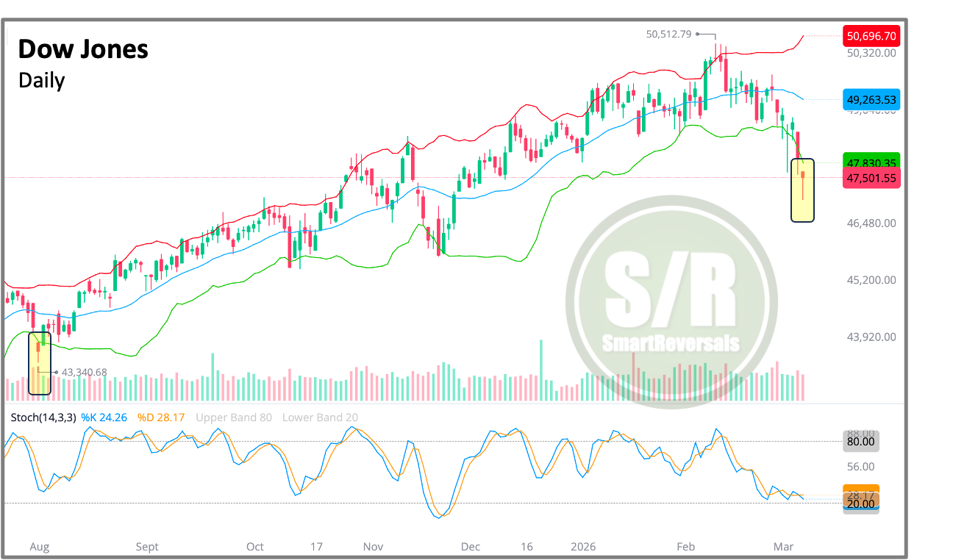Click the Stoch(14,3,3) indicator label

tap(43, 417)
